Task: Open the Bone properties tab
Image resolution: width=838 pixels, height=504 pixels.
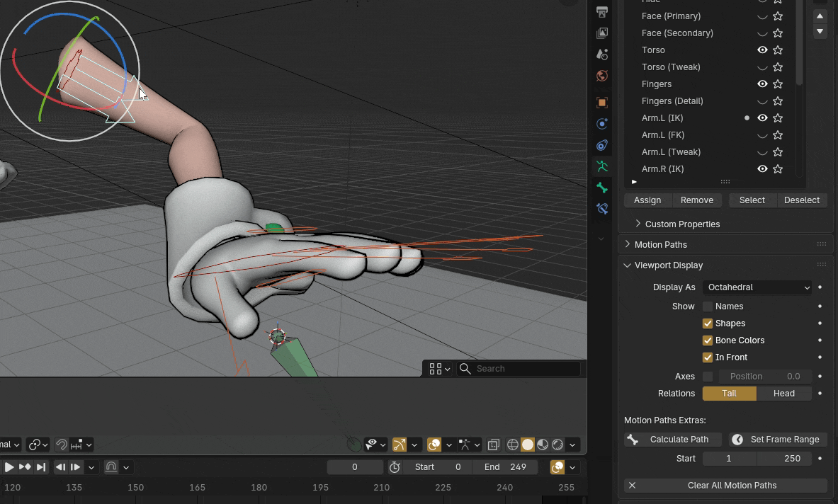Action: pos(602,188)
